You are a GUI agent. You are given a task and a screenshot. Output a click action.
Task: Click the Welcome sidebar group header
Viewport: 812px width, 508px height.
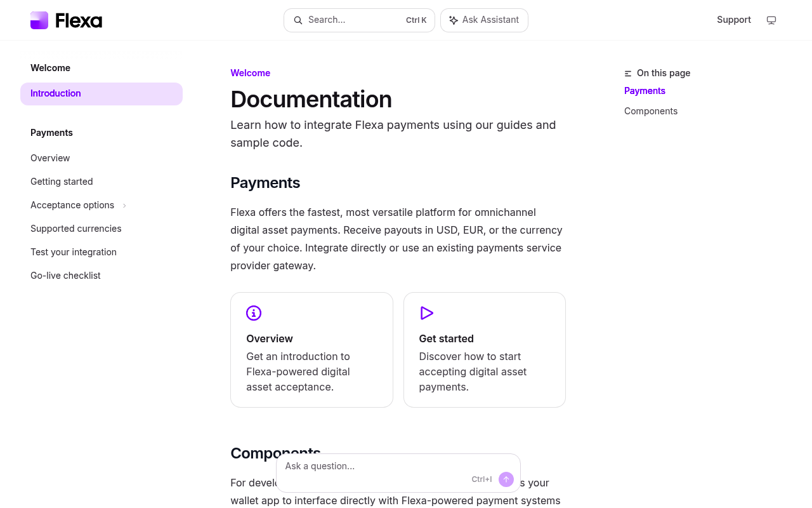click(50, 68)
